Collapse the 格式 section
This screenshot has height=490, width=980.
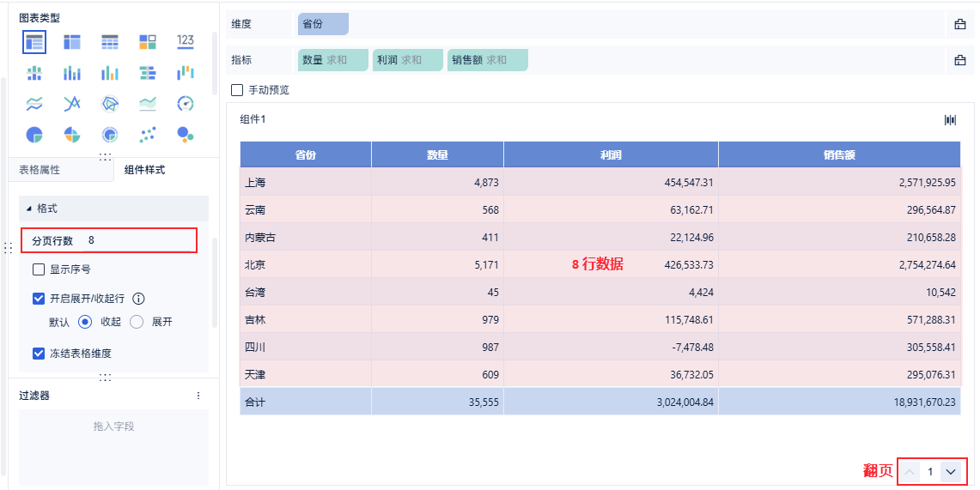tap(29, 209)
